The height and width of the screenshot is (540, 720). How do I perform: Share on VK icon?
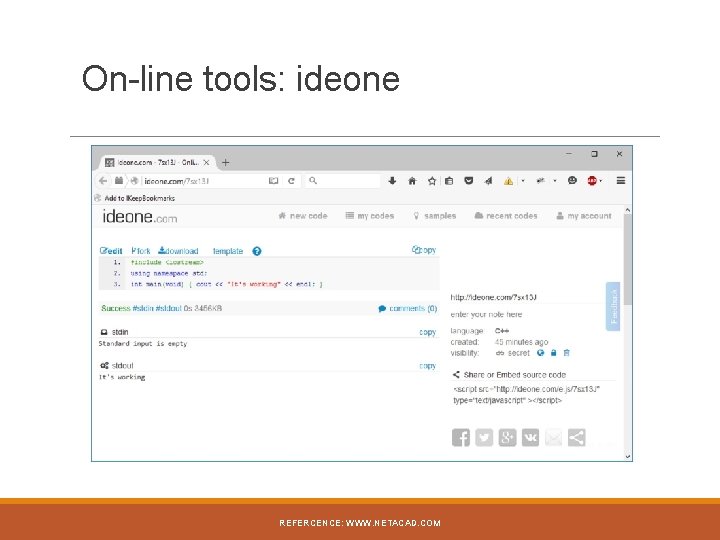coord(530,438)
